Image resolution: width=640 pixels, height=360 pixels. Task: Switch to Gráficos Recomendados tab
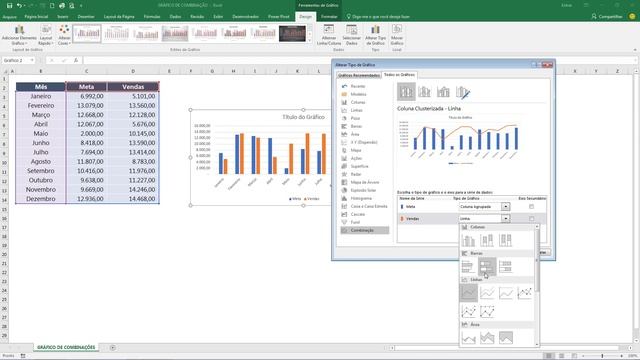click(x=359, y=76)
